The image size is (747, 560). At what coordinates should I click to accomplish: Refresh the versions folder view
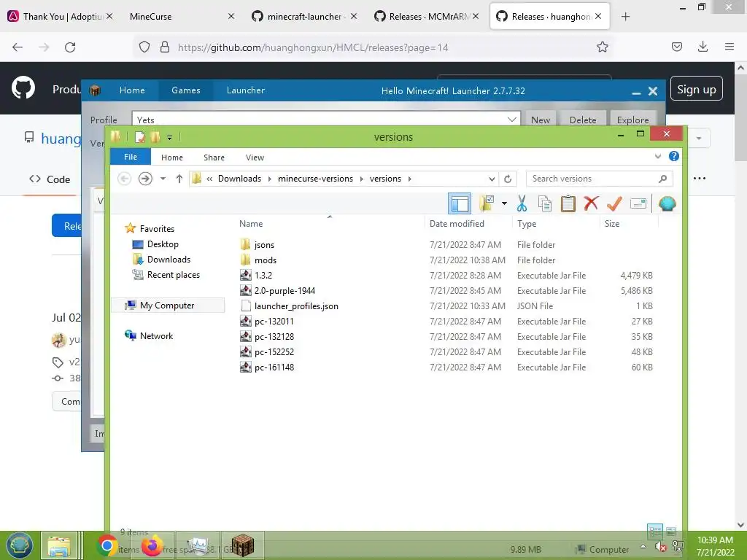(508, 179)
